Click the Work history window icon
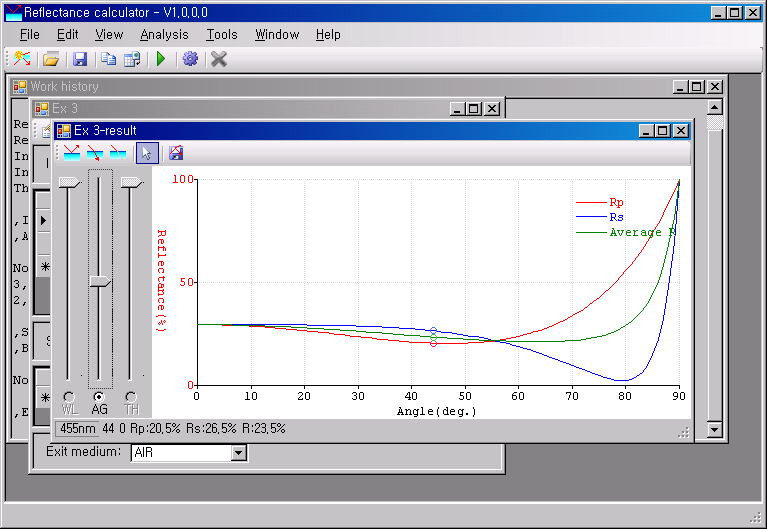The width and height of the screenshot is (767, 529). pyautogui.click(x=20, y=87)
